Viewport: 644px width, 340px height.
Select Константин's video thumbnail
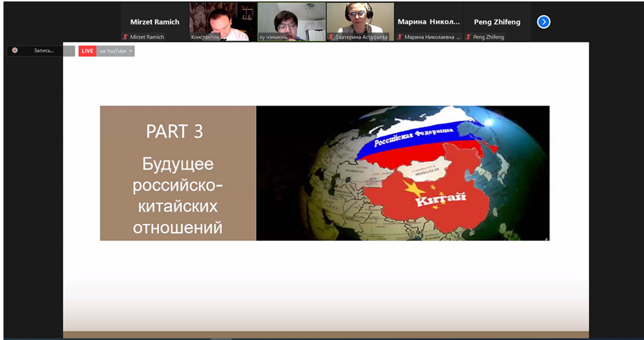pyautogui.click(x=223, y=22)
